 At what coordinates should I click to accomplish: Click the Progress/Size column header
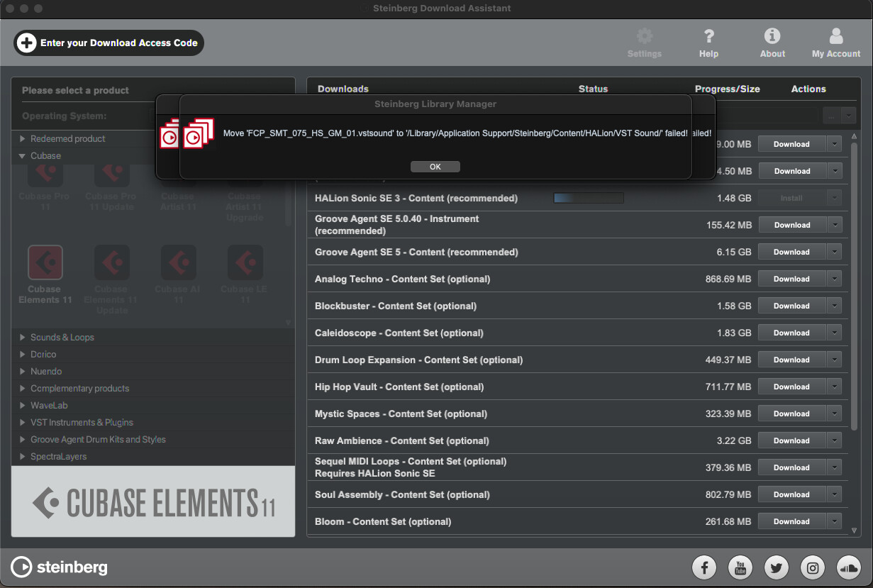click(x=727, y=89)
